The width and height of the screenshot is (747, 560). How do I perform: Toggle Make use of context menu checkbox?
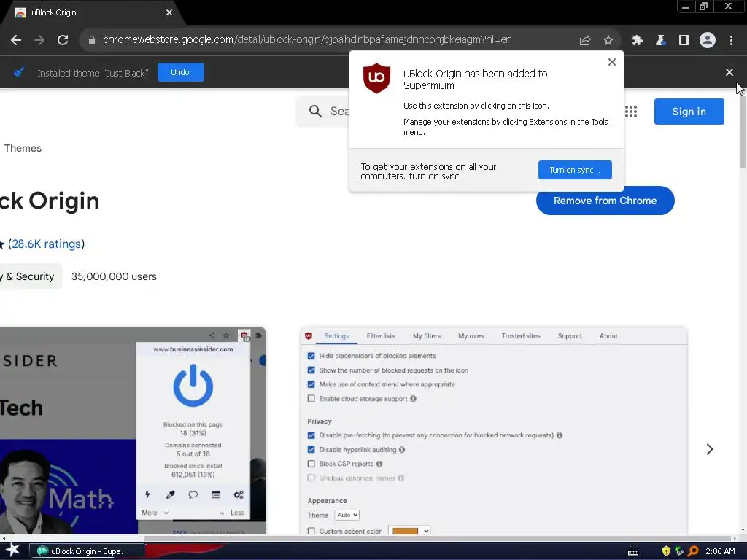click(311, 384)
